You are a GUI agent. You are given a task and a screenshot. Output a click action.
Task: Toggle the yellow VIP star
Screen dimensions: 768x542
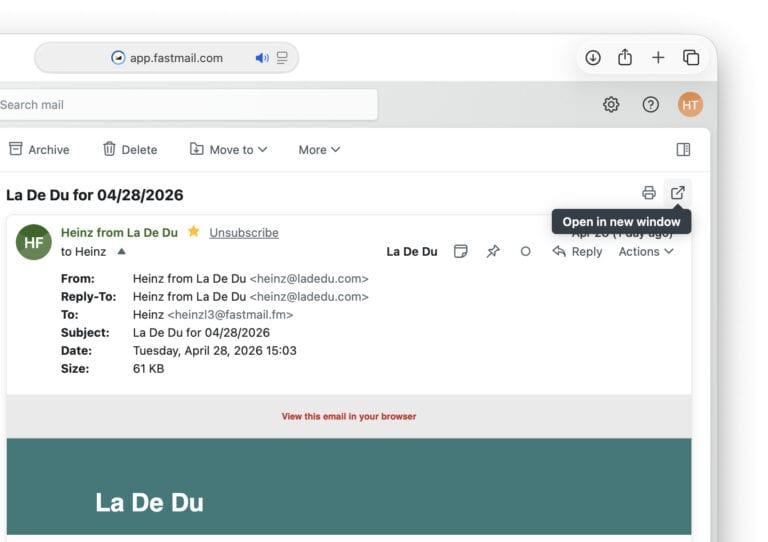pyautogui.click(x=194, y=231)
